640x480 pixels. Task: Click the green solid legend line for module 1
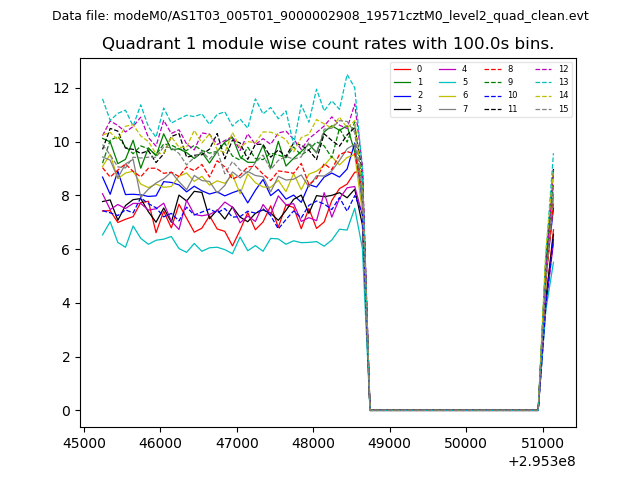tap(402, 82)
